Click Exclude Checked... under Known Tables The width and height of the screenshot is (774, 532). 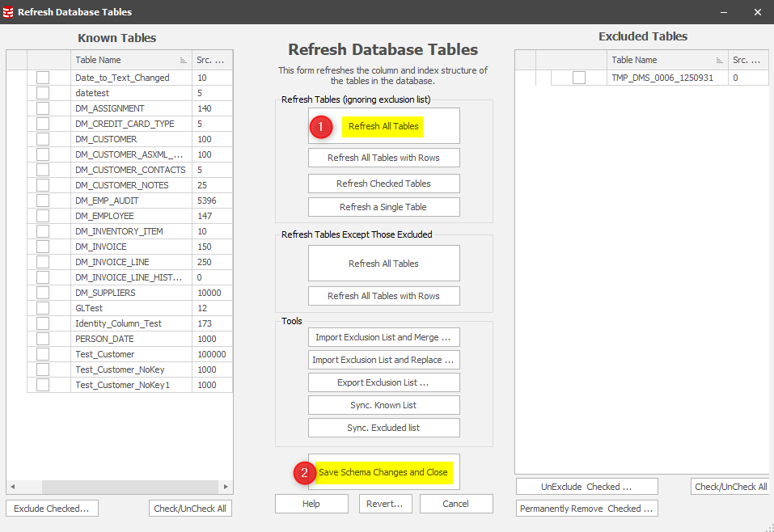coord(53,509)
